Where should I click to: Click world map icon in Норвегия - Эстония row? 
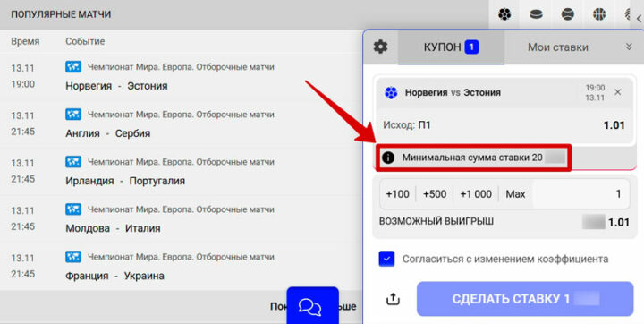point(73,67)
